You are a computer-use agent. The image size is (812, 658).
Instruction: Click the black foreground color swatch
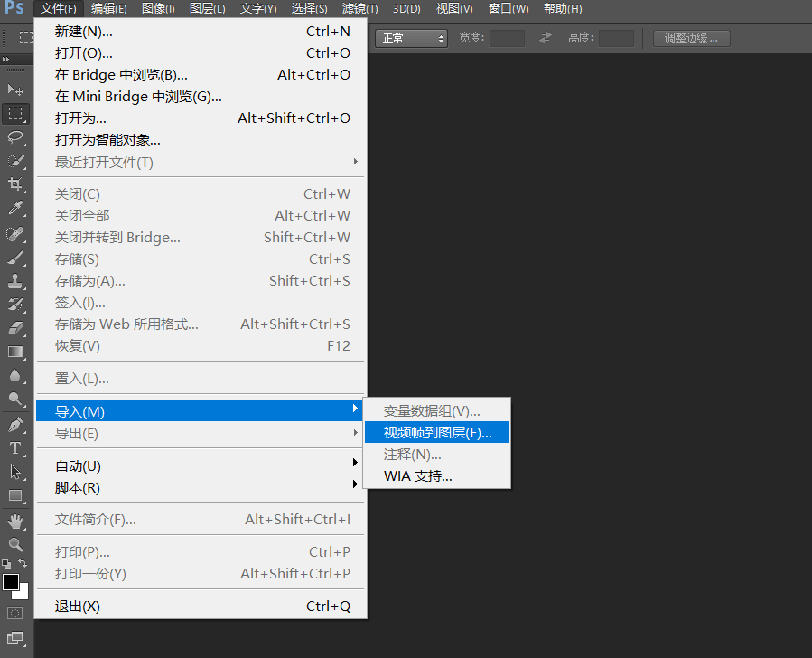click(10, 582)
